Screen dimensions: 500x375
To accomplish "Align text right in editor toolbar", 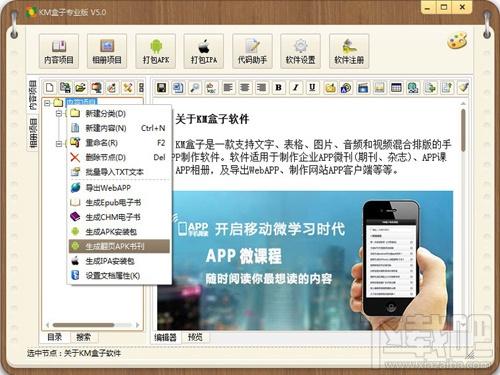I will click(262, 88).
